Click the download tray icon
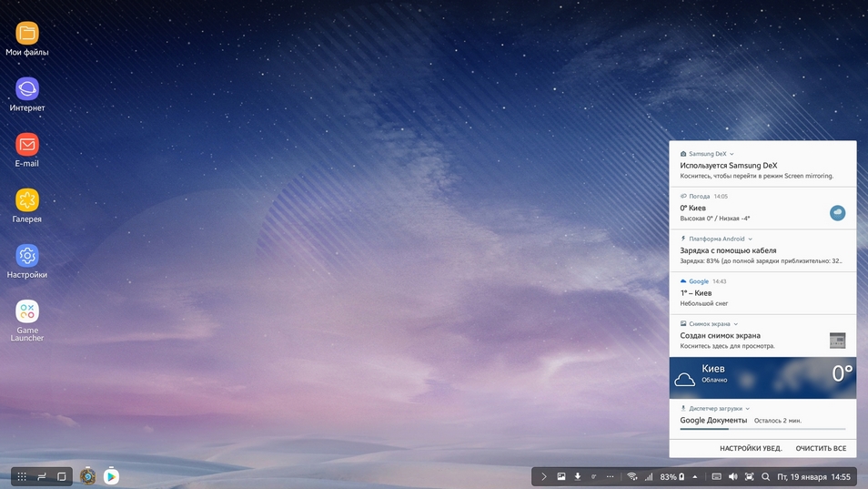The image size is (868, 489). [x=578, y=476]
